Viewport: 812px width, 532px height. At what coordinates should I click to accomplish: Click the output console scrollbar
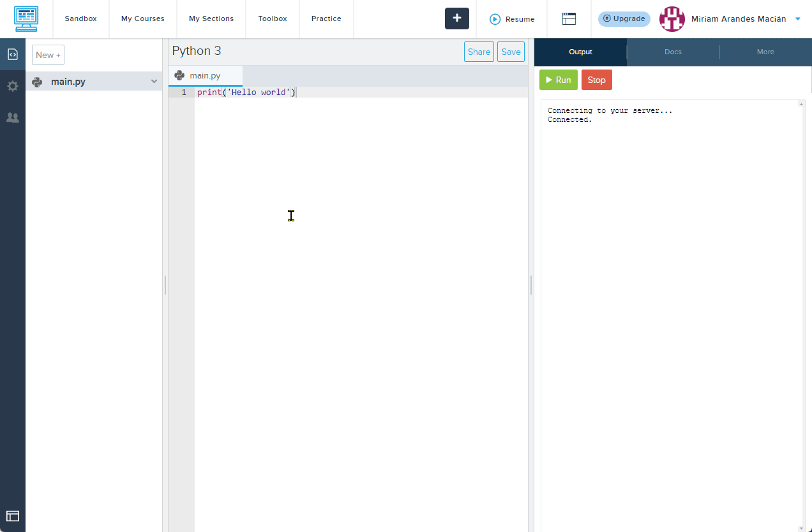tap(802, 313)
